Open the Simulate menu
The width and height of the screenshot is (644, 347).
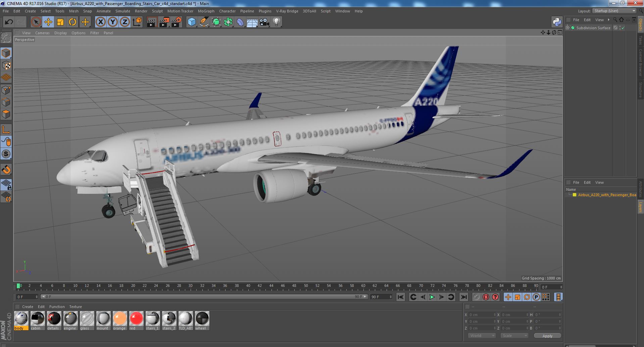click(x=123, y=11)
